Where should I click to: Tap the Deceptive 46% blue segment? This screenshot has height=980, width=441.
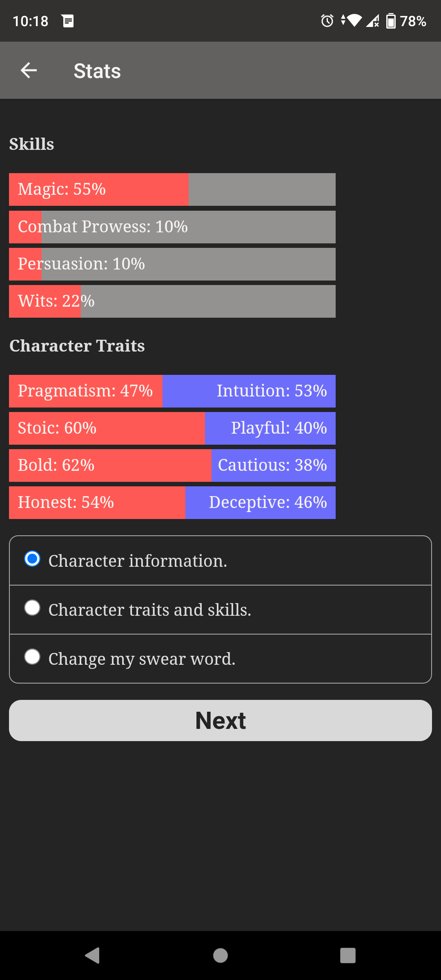pyautogui.click(x=261, y=503)
